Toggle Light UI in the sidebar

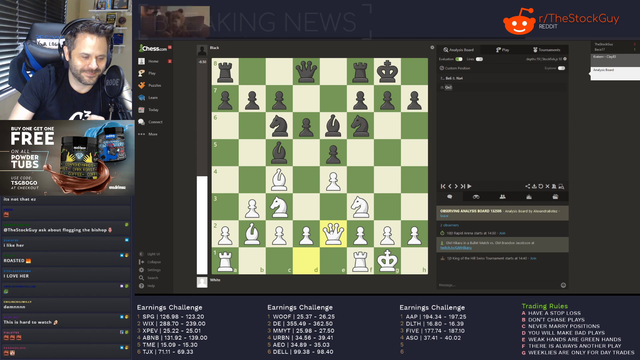click(x=150, y=254)
